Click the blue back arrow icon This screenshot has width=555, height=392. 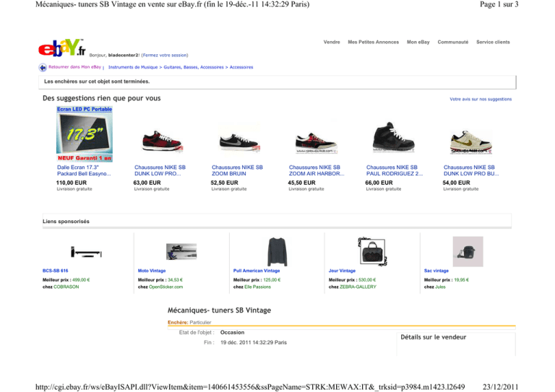43,67
